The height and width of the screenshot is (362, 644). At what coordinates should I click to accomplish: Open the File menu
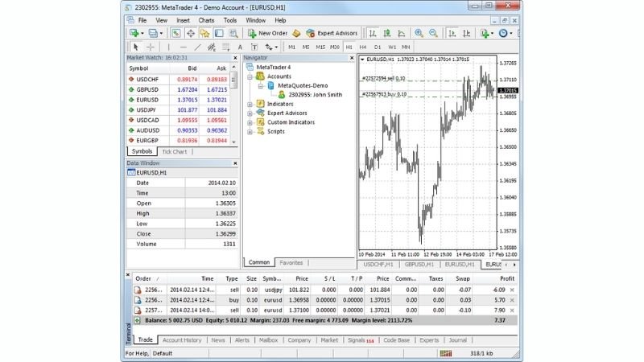point(142,20)
